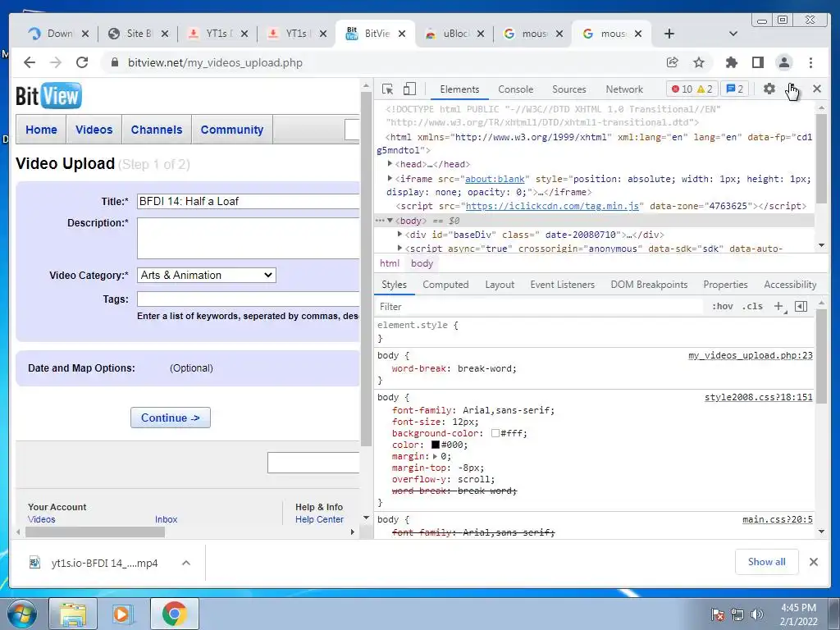This screenshot has height=630, width=840.
Task: Expand the div baseDiv node
Action: 399,235
